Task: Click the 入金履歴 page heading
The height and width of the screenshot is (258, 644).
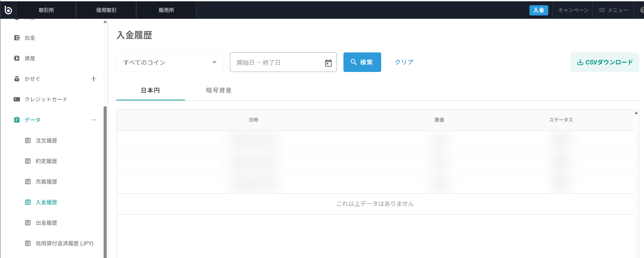Action: 134,35
